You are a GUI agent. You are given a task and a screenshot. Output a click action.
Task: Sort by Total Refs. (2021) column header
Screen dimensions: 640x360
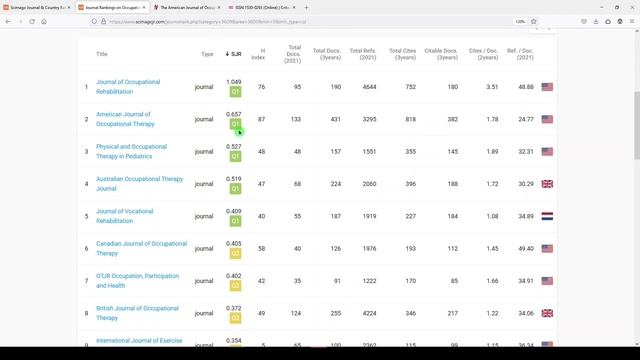(x=363, y=54)
